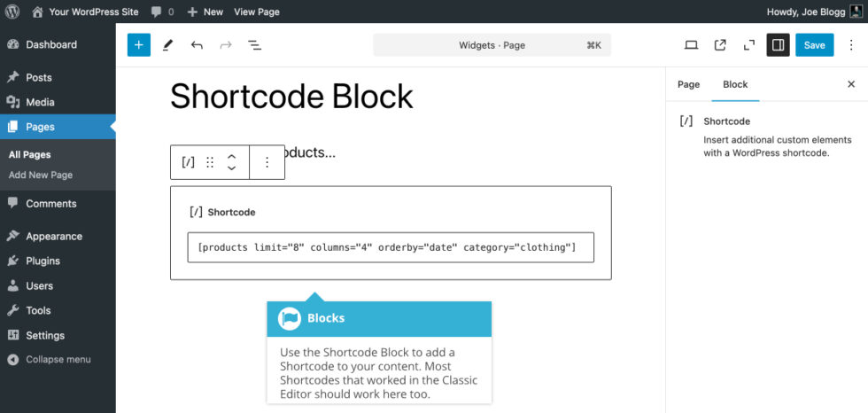Toggle the settings sidebar panel button

pos(778,45)
